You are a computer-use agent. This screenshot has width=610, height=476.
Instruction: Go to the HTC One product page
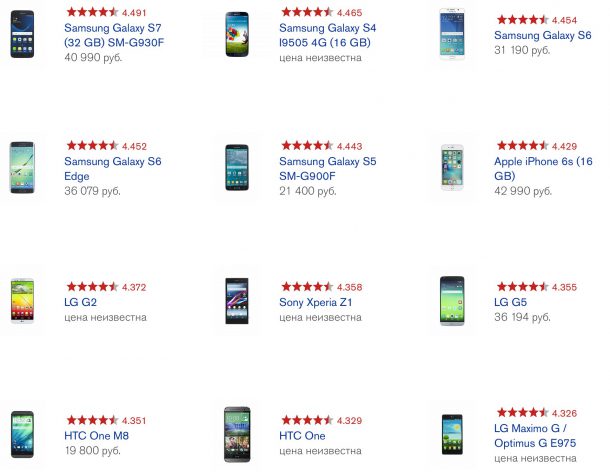[302, 435]
